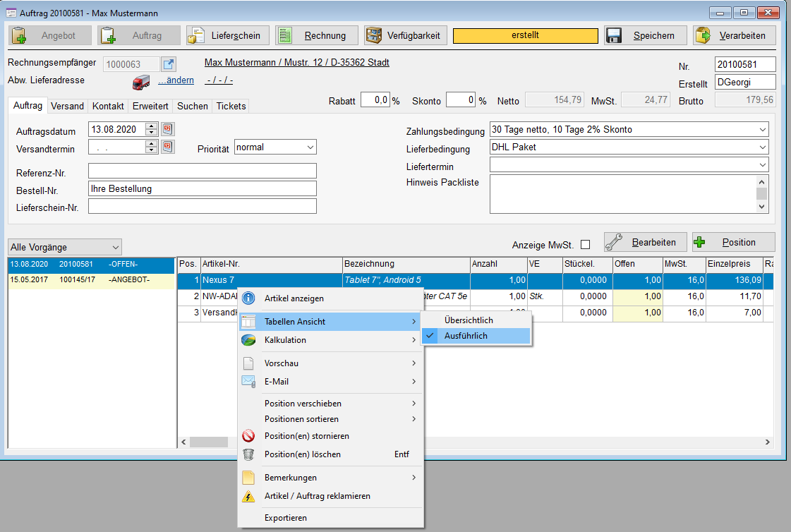
Task: Click the reklamieren warning triangle icon
Action: point(248,496)
